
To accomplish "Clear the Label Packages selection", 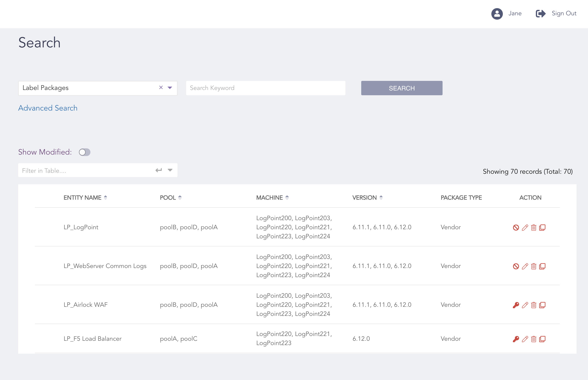I will [x=161, y=88].
